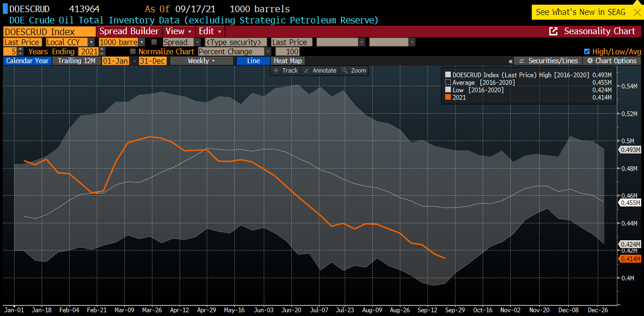This screenshot has height=316, width=644.
Task: Collapse panel with double-chevron arrow
Action: click(x=510, y=61)
